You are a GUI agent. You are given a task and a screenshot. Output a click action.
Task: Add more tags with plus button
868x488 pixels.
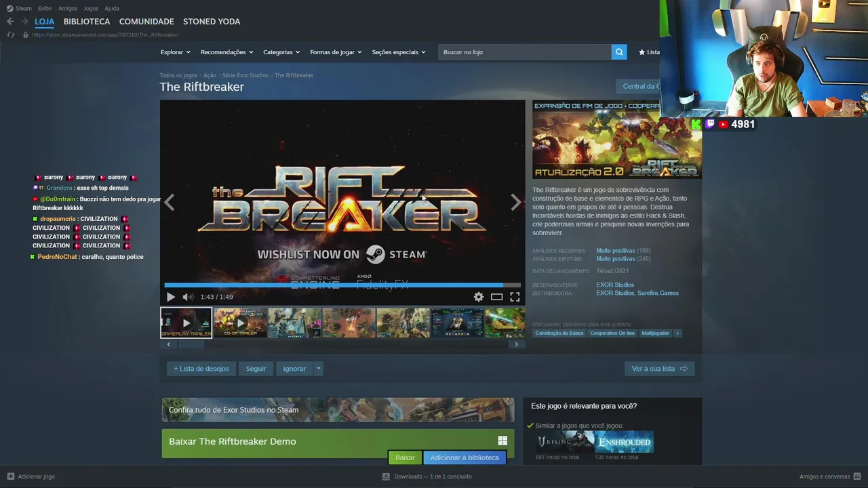(x=677, y=333)
